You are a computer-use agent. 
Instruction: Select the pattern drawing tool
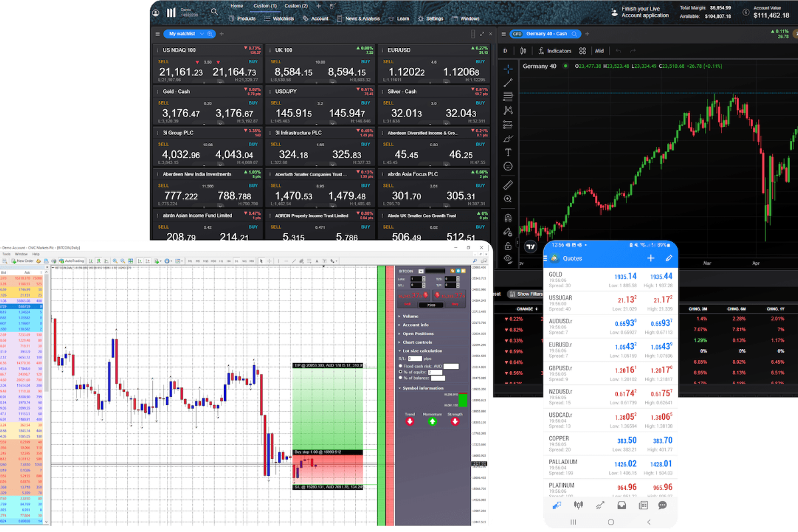click(x=508, y=110)
